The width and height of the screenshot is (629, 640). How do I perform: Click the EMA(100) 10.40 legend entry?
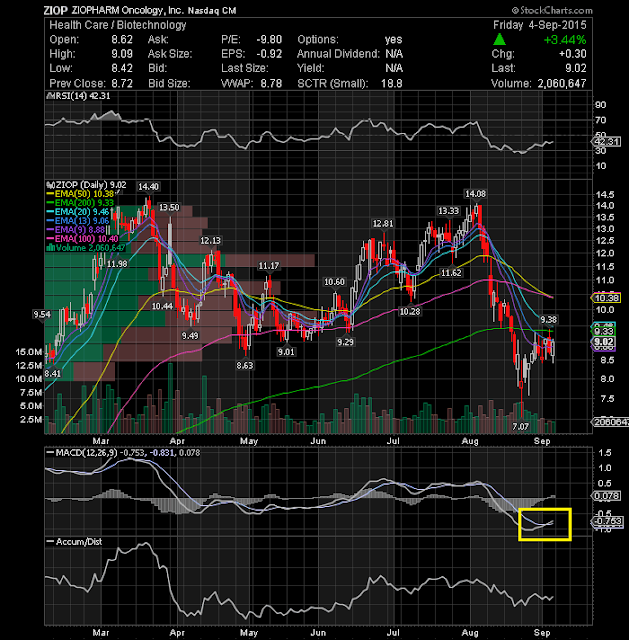tap(83, 238)
